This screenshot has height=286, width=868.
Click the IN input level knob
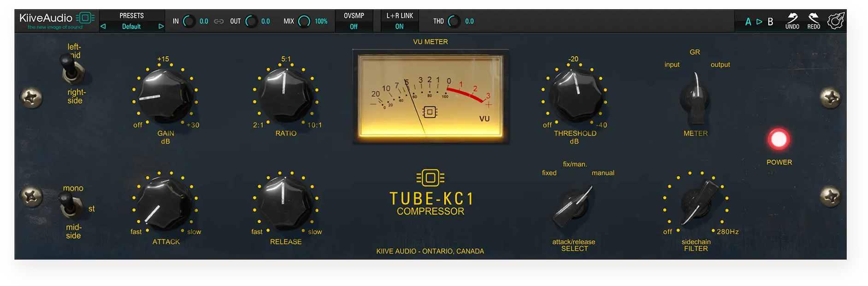coord(189,21)
